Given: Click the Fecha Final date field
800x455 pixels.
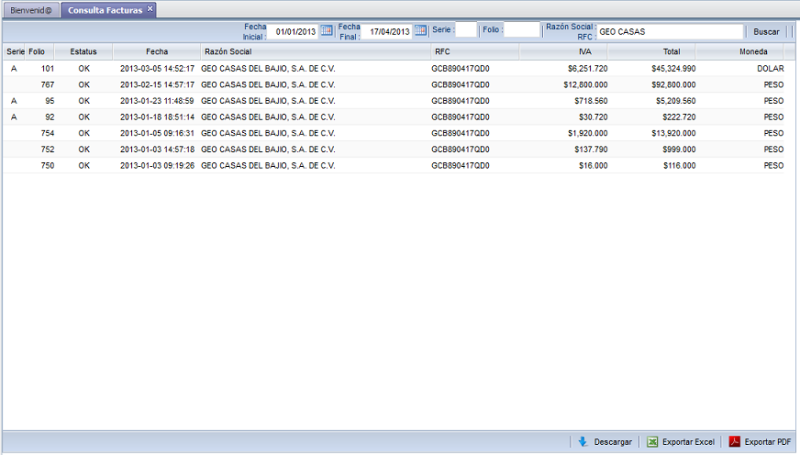Looking at the screenshot, I should [387, 31].
